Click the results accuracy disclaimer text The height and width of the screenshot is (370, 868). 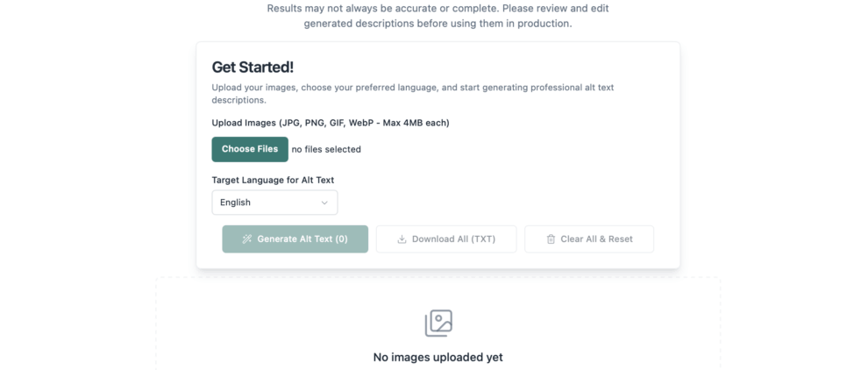438,16
